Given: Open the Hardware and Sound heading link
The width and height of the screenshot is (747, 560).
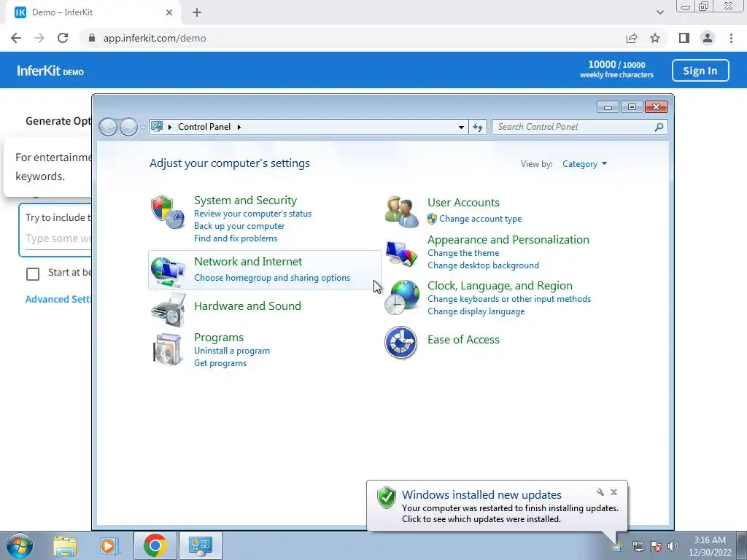Looking at the screenshot, I should [x=247, y=306].
